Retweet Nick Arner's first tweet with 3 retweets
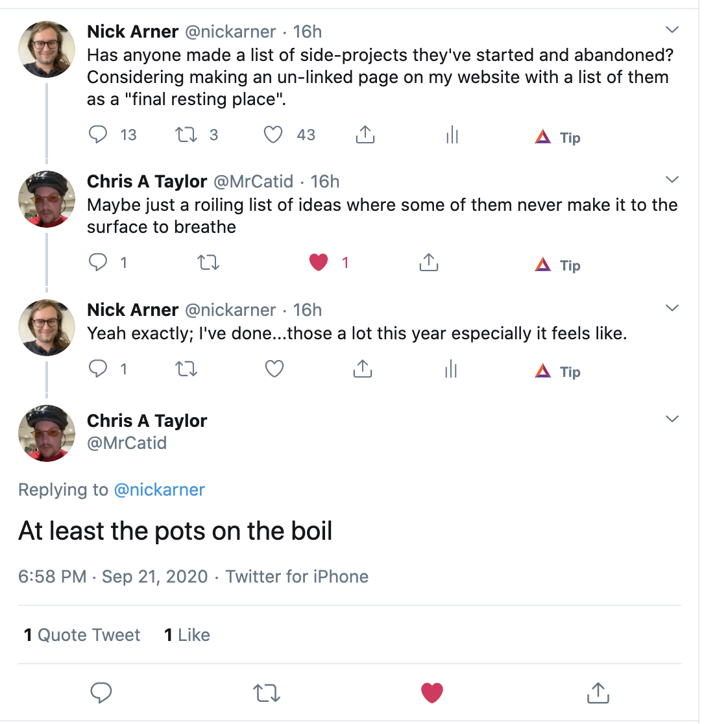Screen dimensions: 728x724 (186, 134)
